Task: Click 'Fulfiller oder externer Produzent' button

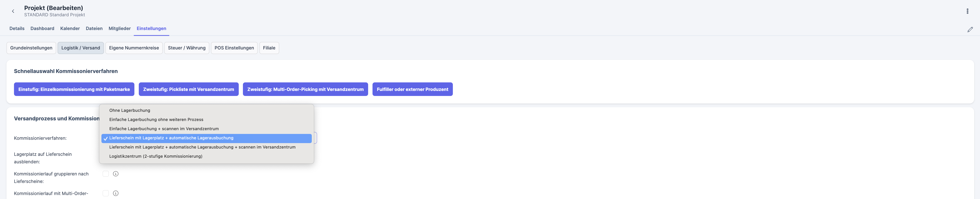Action: (x=412, y=89)
